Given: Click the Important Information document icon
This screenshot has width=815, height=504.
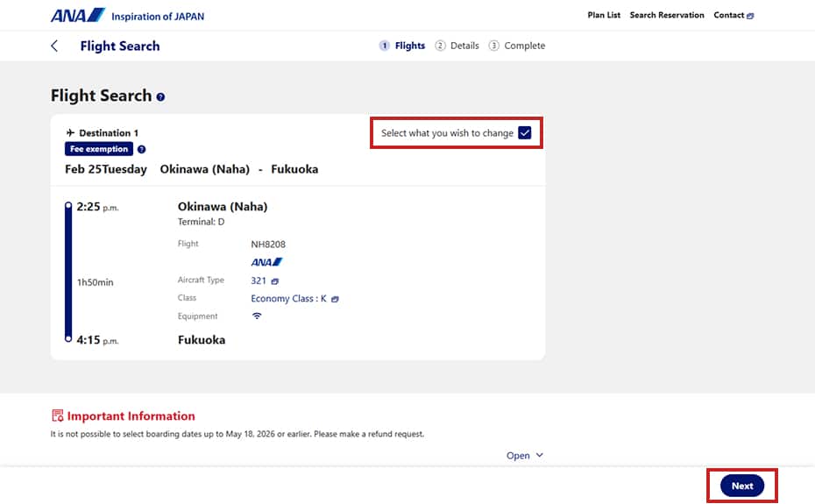Looking at the screenshot, I should [x=57, y=415].
